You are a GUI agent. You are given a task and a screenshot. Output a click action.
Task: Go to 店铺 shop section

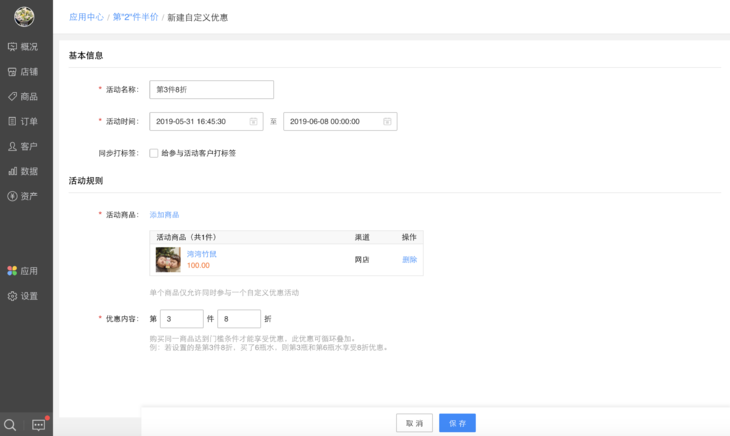click(24, 72)
